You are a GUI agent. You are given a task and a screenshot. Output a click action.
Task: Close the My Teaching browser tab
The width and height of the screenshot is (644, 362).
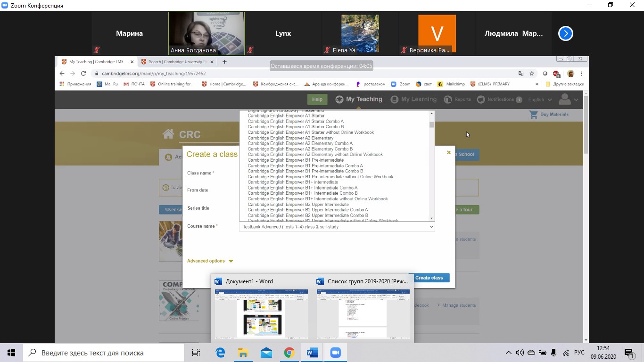click(132, 62)
